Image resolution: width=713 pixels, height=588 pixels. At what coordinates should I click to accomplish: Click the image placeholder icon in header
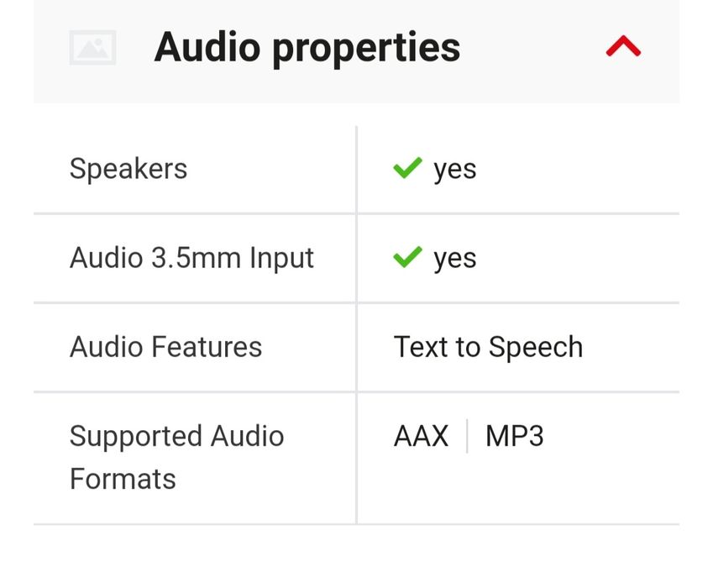click(92, 48)
